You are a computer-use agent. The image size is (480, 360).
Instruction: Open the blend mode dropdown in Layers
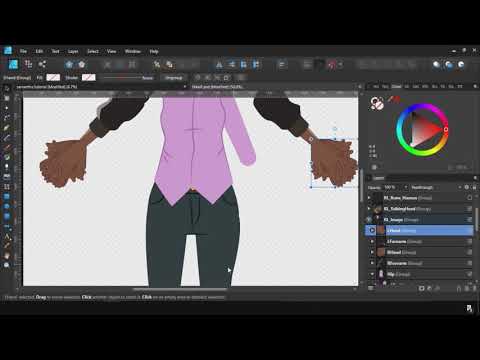click(436, 187)
